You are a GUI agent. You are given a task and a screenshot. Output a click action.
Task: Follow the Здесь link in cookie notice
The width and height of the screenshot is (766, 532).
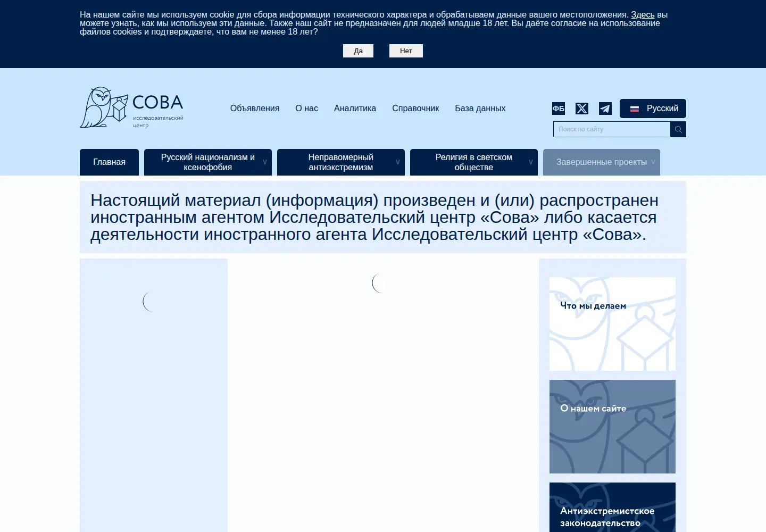[643, 15]
